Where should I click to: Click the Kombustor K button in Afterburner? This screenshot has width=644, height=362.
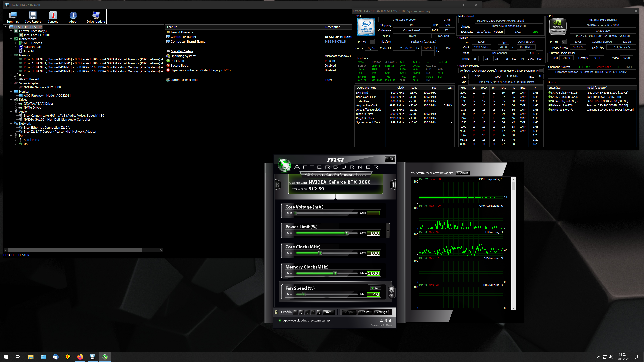(x=278, y=185)
